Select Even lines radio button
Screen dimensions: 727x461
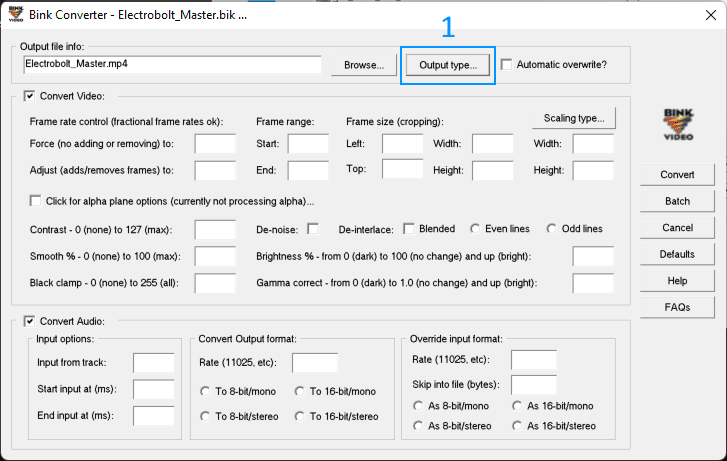[x=475, y=229]
